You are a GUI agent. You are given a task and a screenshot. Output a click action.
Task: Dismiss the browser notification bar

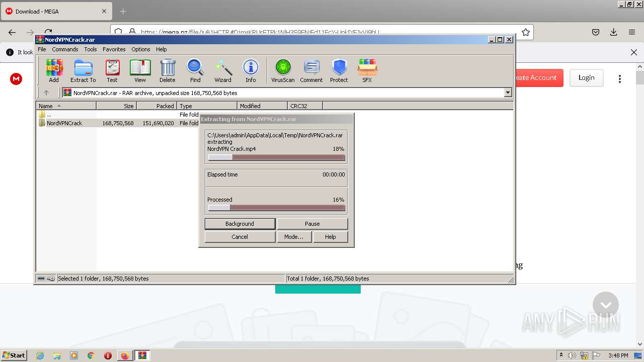634,52
